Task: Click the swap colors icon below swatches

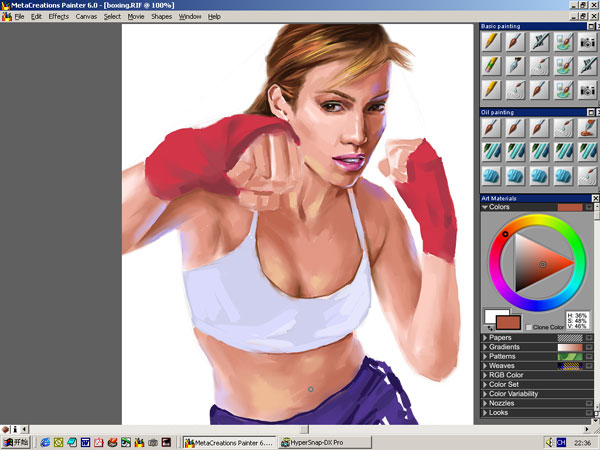Action: pos(490,328)
